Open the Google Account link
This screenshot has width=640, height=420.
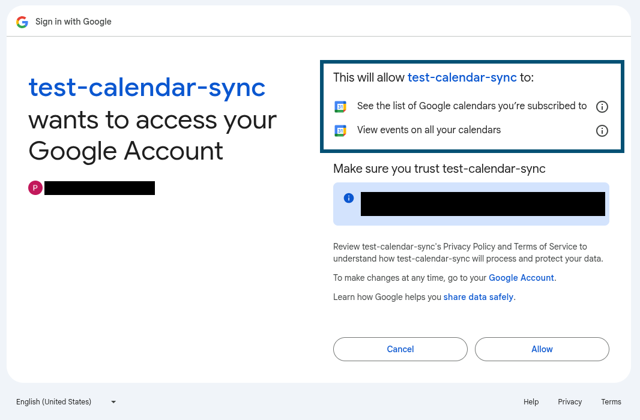[521, 278]
